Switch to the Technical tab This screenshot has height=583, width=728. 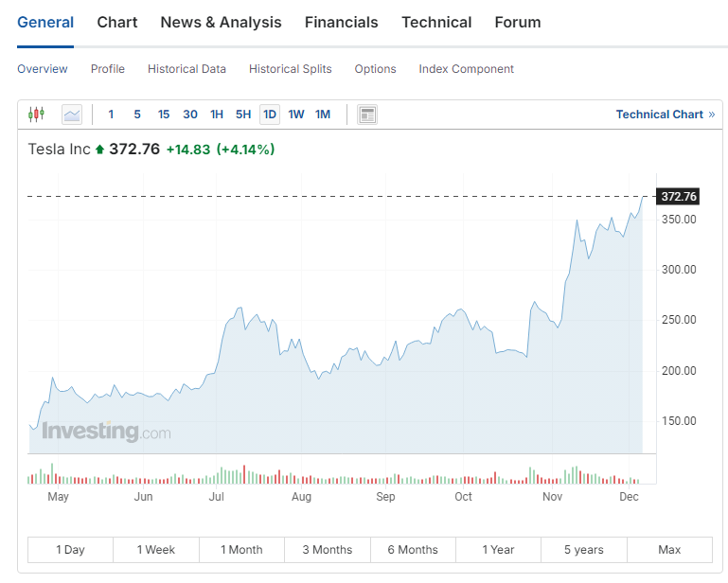[x=436, y=23]
